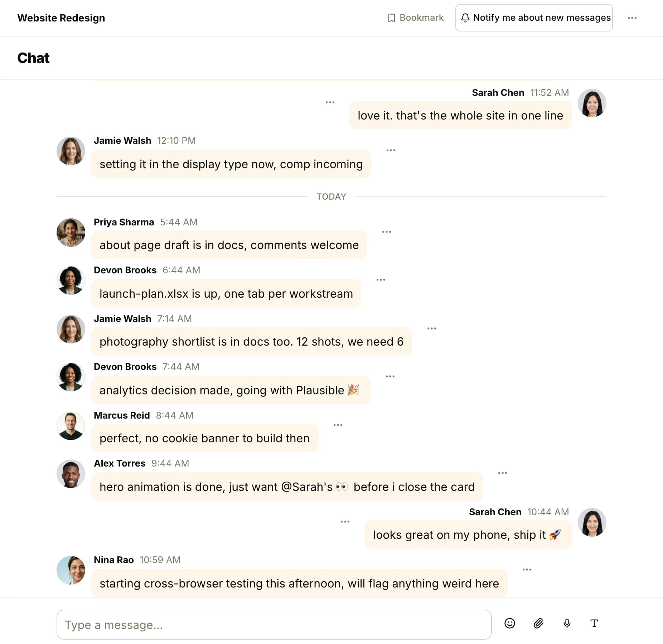Screen dimensions: 663x644
Task: Attach a file with the paperclip icon
Action: (x=538, y=624)
